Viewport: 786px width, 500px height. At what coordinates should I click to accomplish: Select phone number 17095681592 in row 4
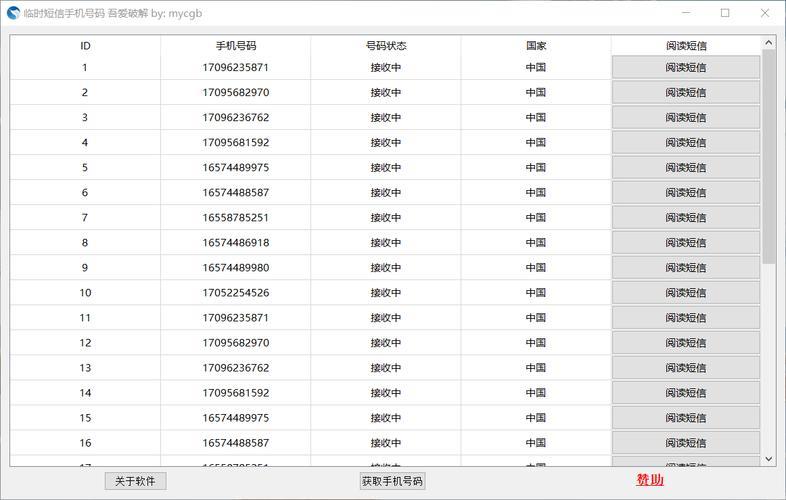(x=236, y=142)
